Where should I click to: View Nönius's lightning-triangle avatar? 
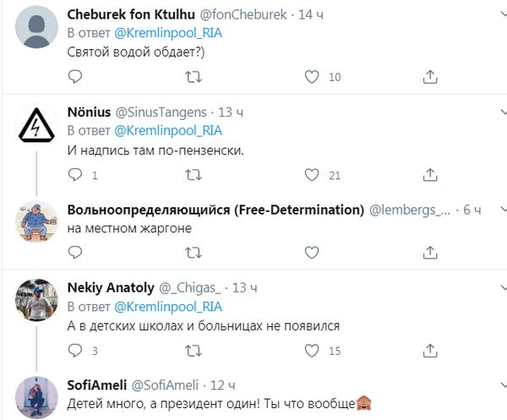click(37, 126)
